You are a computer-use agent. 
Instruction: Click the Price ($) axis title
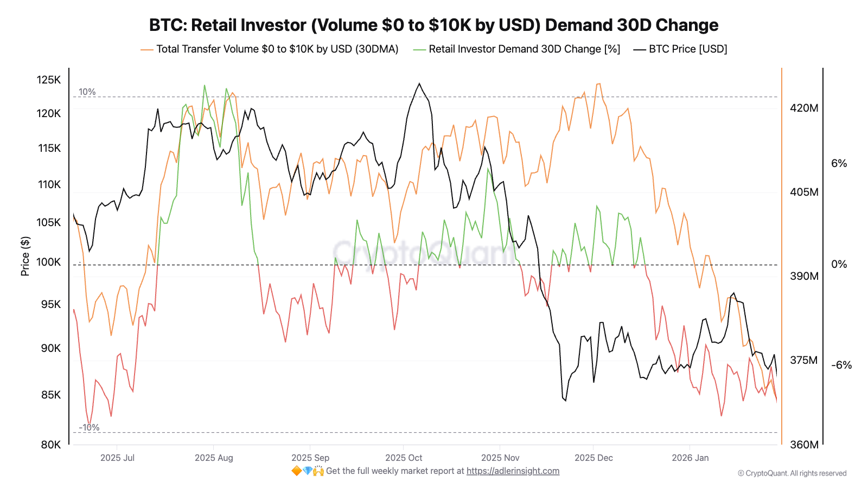25,256
